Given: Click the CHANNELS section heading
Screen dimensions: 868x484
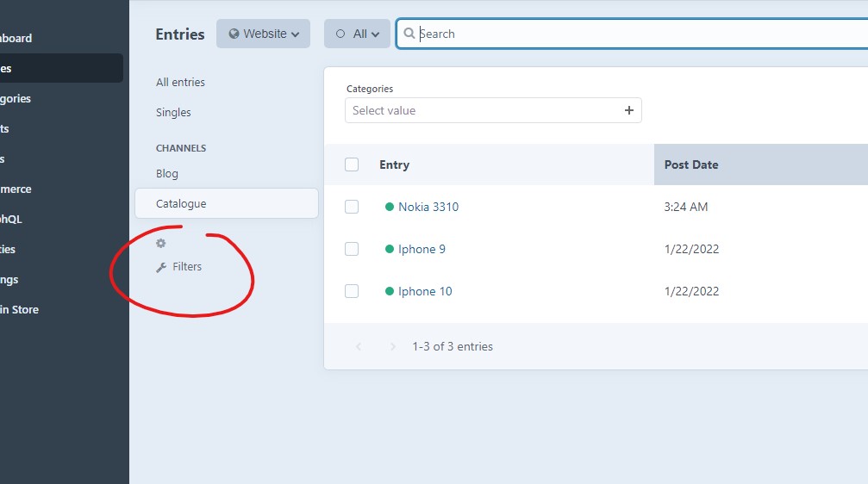Looking at the screenshot, I should (x=181, y=148).
